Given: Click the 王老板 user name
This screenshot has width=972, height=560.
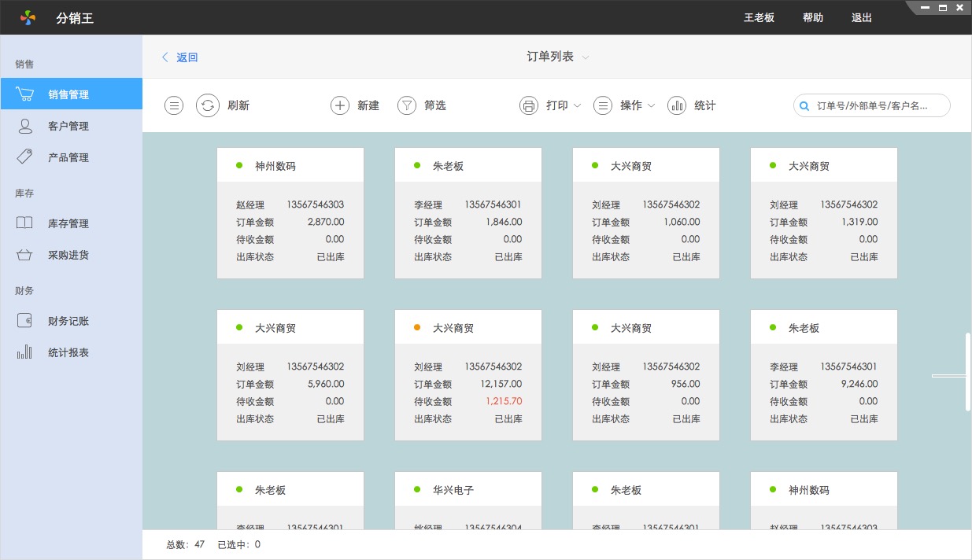Looking at the screenshot, I should click(759, 17).
